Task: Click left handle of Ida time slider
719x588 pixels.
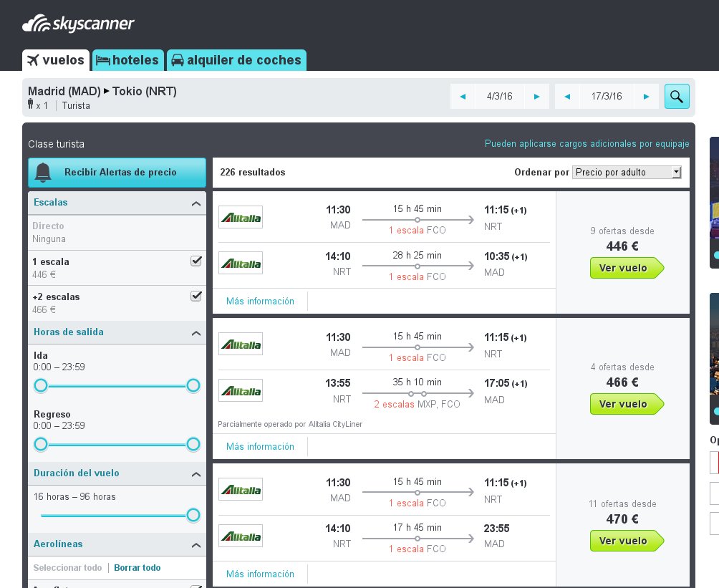Action: pyautogui.click(x=41, y=386)
